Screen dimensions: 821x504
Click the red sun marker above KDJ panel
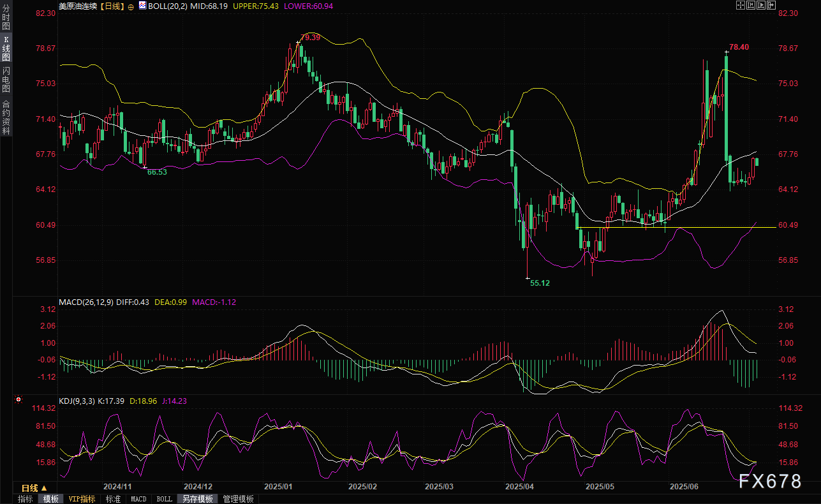(18, 400)
